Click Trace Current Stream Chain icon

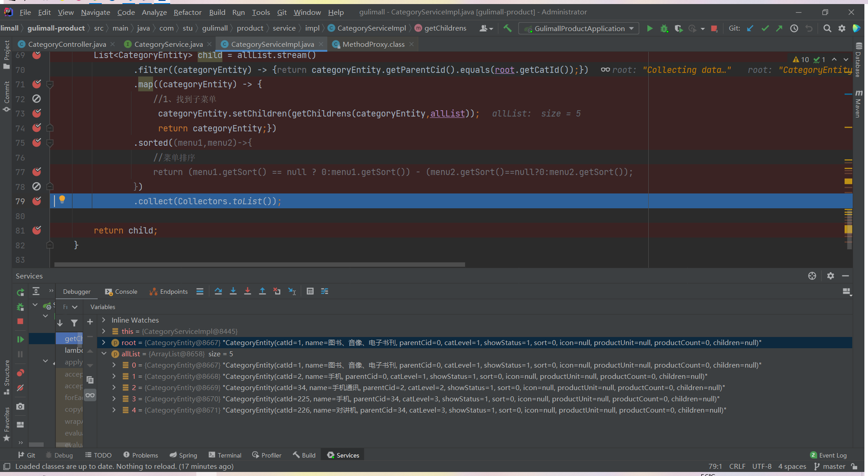(325, 292)
